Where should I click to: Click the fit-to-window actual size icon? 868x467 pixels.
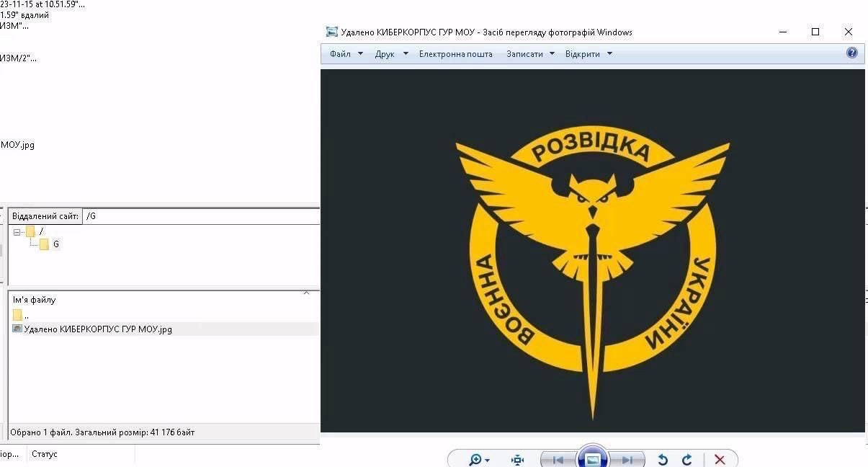517,460
